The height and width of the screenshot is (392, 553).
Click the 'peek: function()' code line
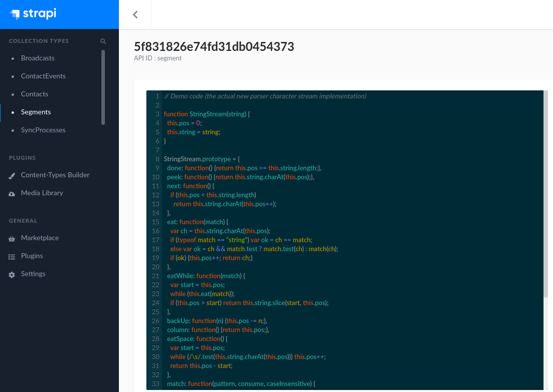pos(240,177)
